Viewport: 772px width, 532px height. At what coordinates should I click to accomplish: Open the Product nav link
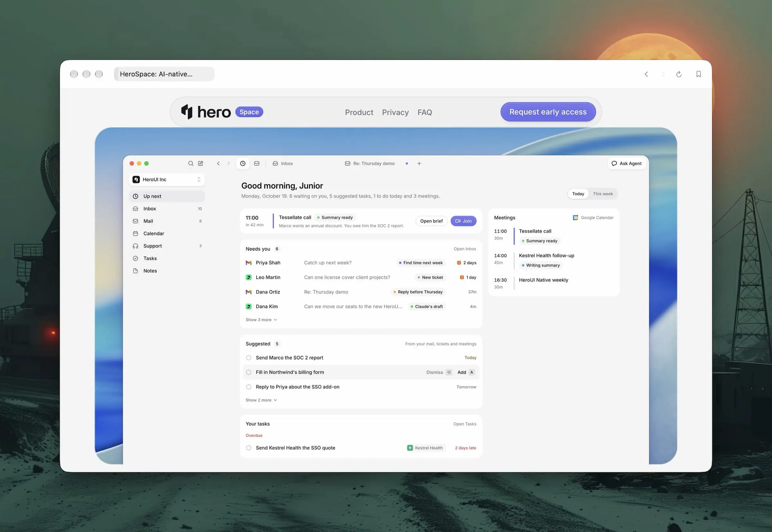(359, 112)
